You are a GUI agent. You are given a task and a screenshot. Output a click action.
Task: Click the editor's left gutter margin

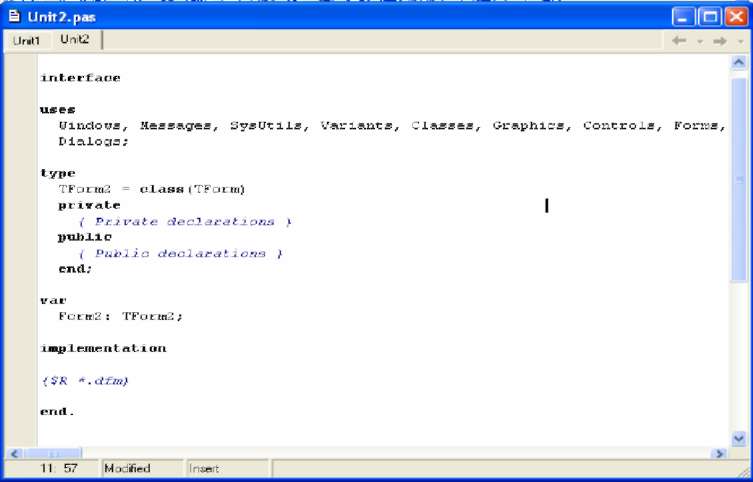click(x=20, y=250)
